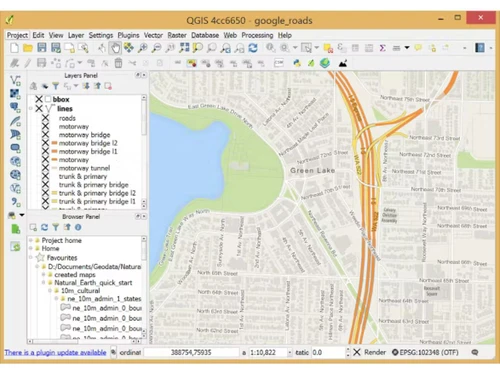Click the trunk & primary bridge l1 swatch
500x375 pixels.
tap(55, 201)
